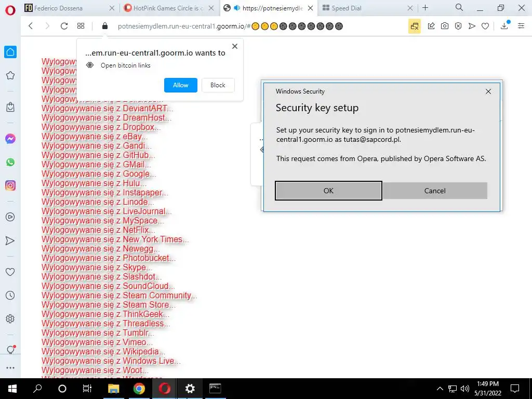Screen dimensions: 532x399
Task: Launch WhatsApp from the sidebar
Action: point(10,162)
